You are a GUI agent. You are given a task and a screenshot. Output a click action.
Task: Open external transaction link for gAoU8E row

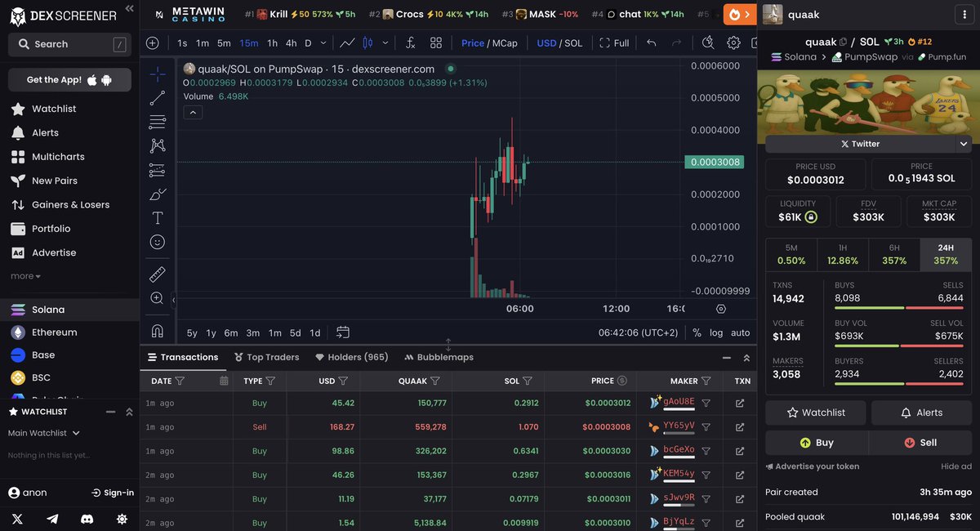(740, 403)
